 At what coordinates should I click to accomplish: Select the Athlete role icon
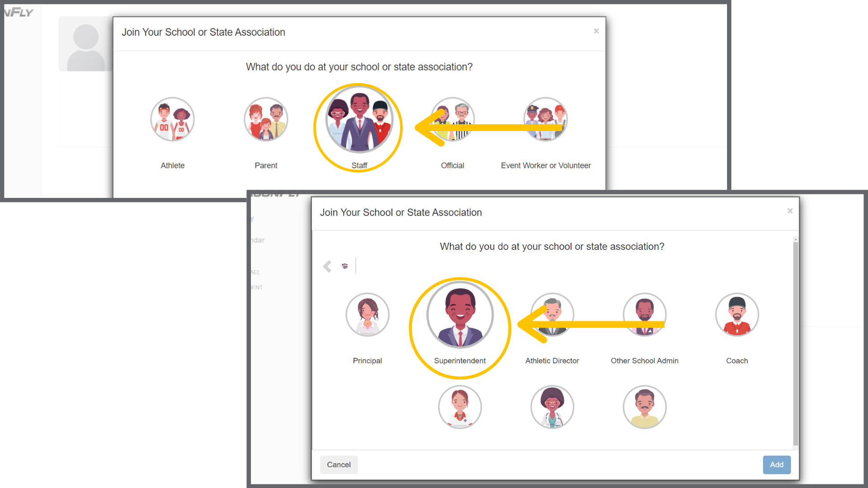click(172, 119)
